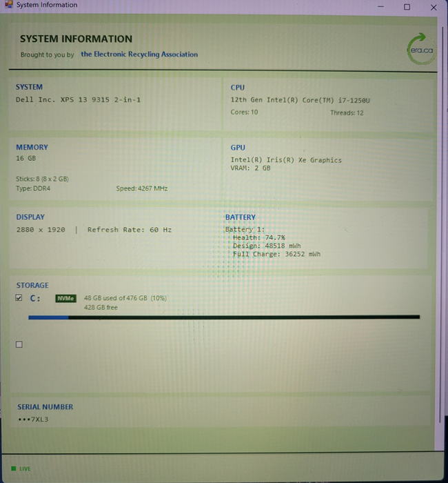The image size is (448, 483).
Task: Click the 'VRAM: 2 GB' line
Action: click(250, 168)
